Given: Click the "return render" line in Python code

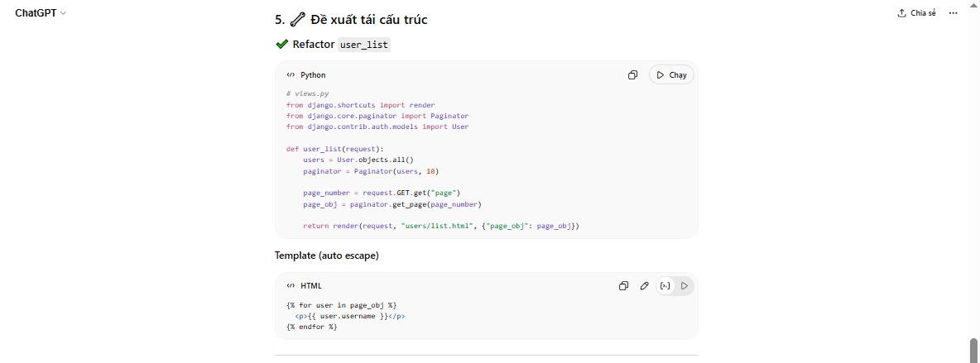Looking at the screenshot, I should (440, 226).
